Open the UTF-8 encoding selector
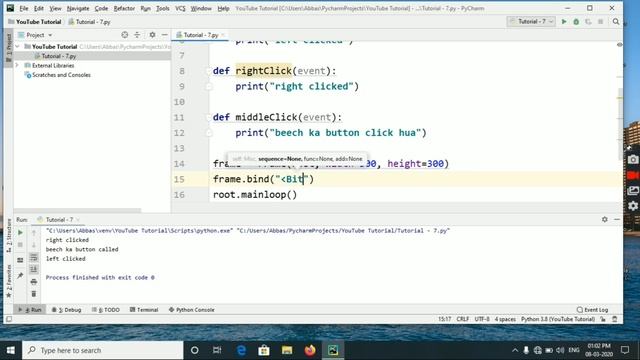 tap(482, 319)
